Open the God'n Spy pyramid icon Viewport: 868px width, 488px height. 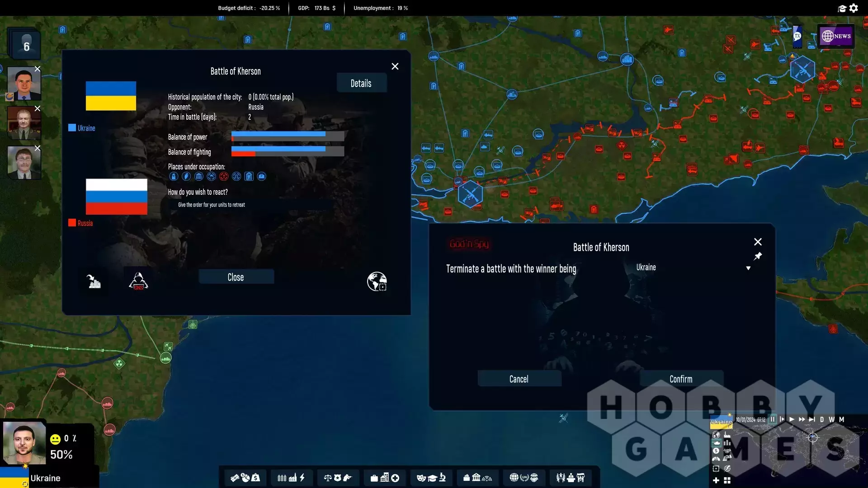[138, 281]
